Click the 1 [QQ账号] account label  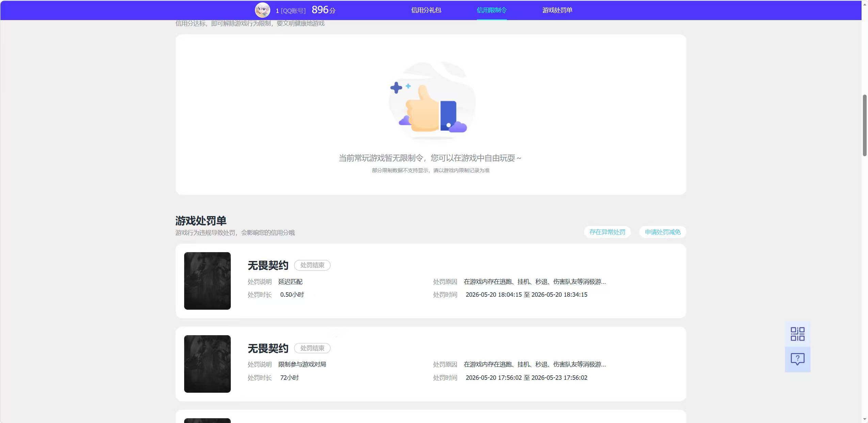291,11
